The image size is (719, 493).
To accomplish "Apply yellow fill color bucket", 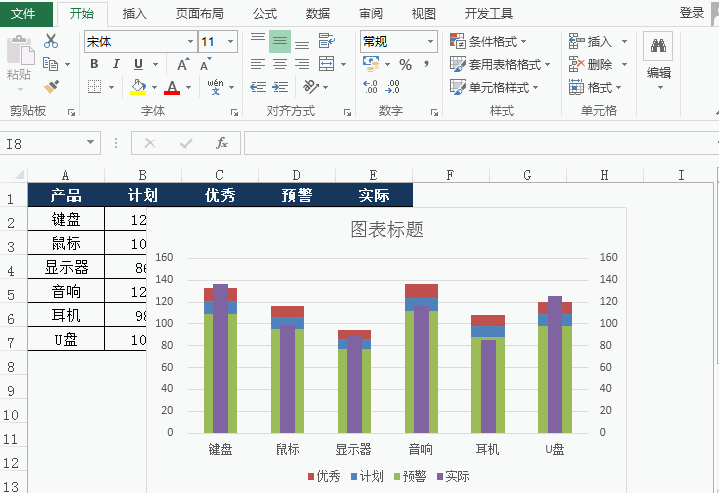I will pos(138,87).
